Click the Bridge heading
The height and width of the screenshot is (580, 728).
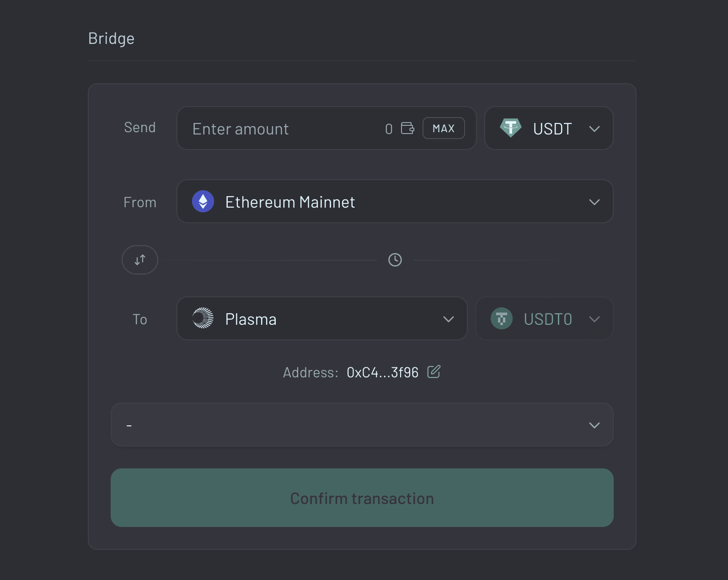111,38
